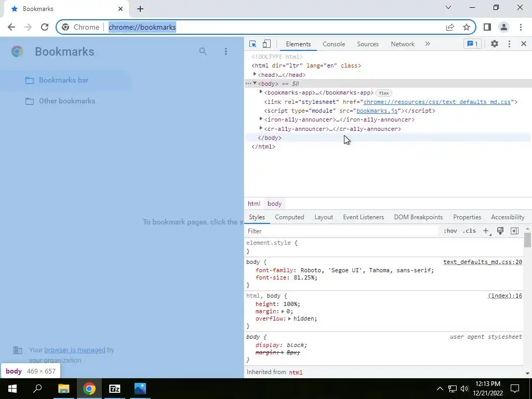Viewport: 532px width, 399px height.
Task: Toggle the rendering emulations paintbrush icon
Action: 500,231
